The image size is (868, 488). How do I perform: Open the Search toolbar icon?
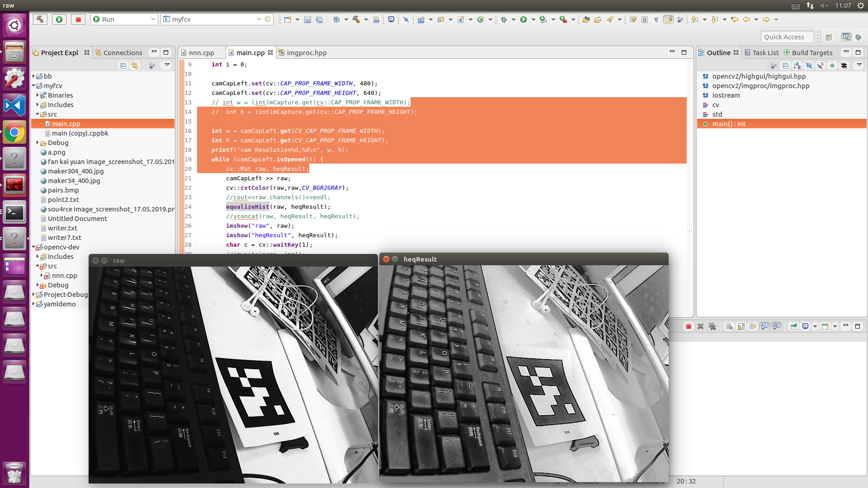(610, 19)
